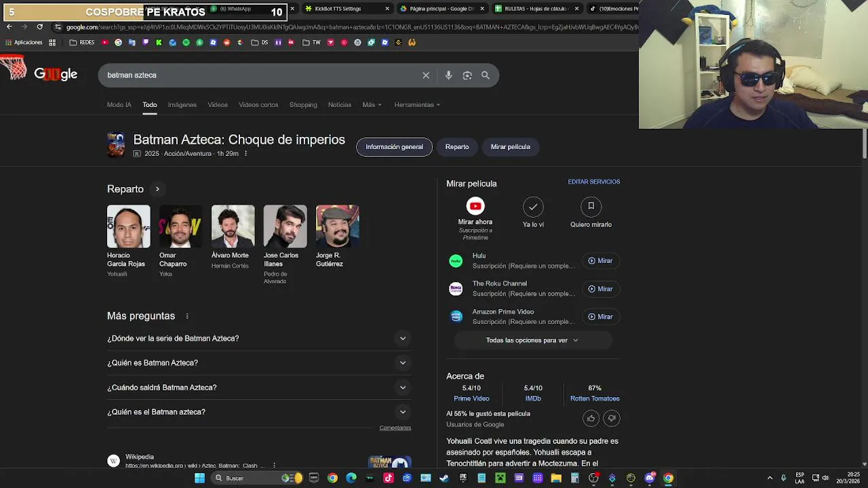Image resolution: width=868 pixels, height=488 pixels.
Task: Open the Videos cortos tab
Action: pyautogui.click(x=258, y=105)
